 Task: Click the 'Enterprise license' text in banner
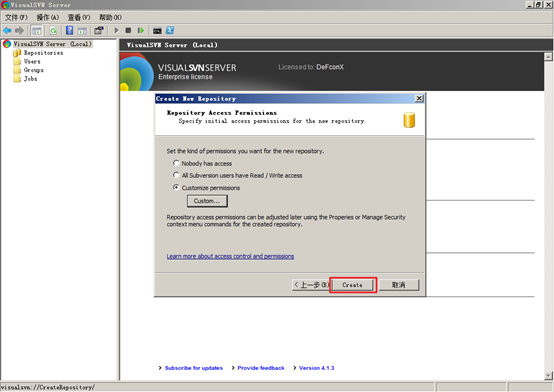point(185,77)
